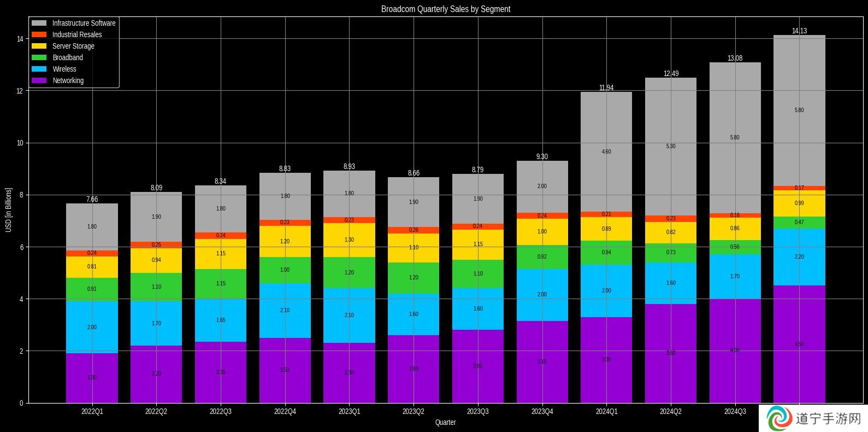Click the total '7.66' above the first bar
The width and height of the screenshot is (868, 432).
click(92, 199)
